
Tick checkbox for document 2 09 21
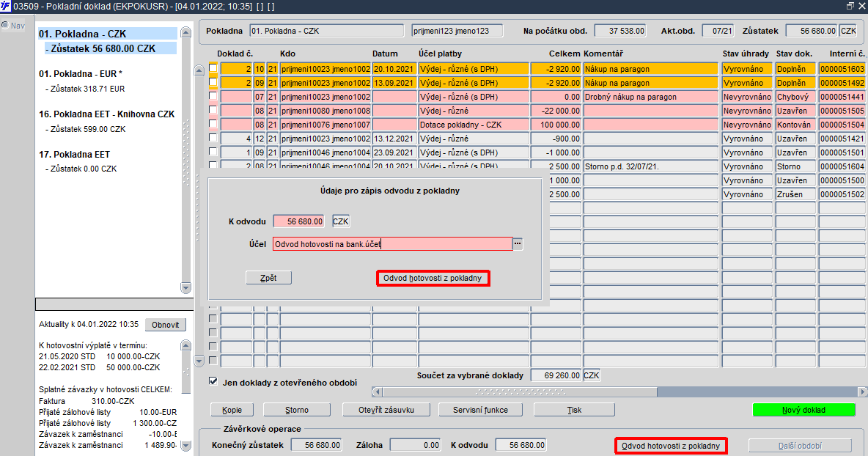coord(213,82)
